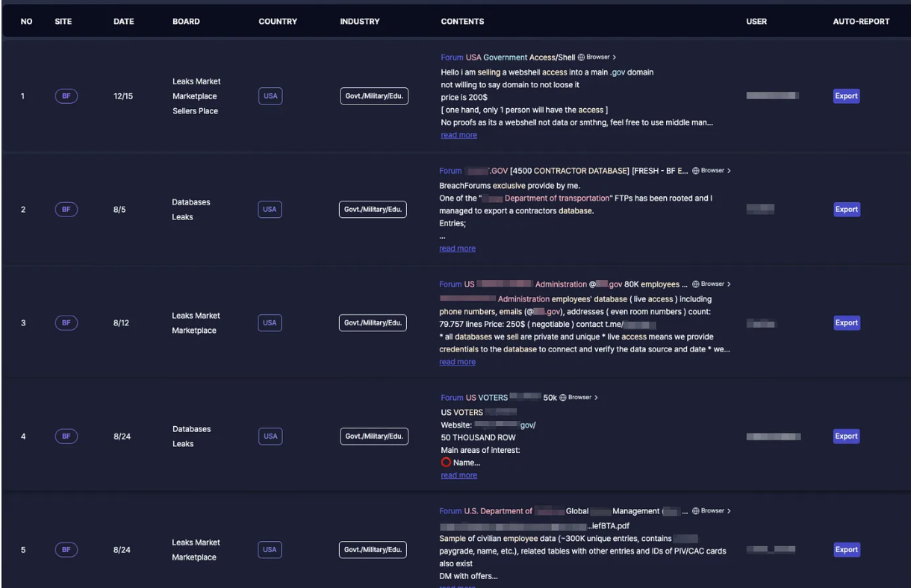Screen dimensions: 911x588
Task: Click the USA country tag in row 4
Action: coord(270,437)
